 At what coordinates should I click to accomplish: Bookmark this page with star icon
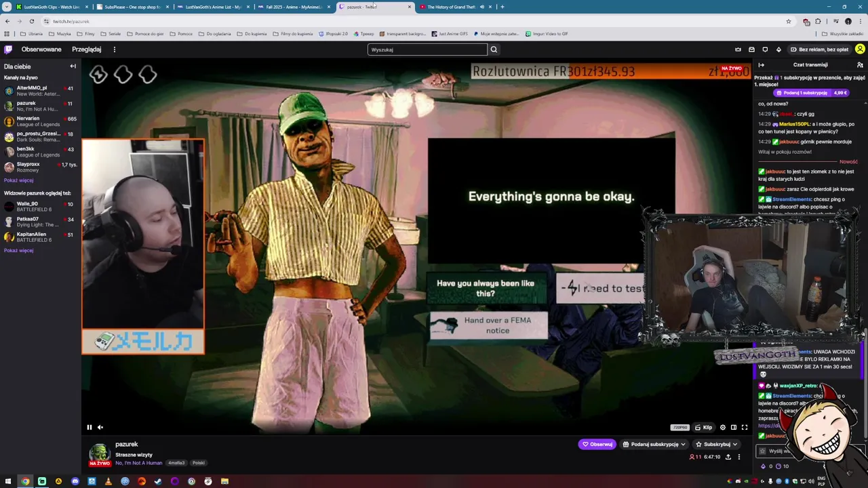tap(788, 21)
